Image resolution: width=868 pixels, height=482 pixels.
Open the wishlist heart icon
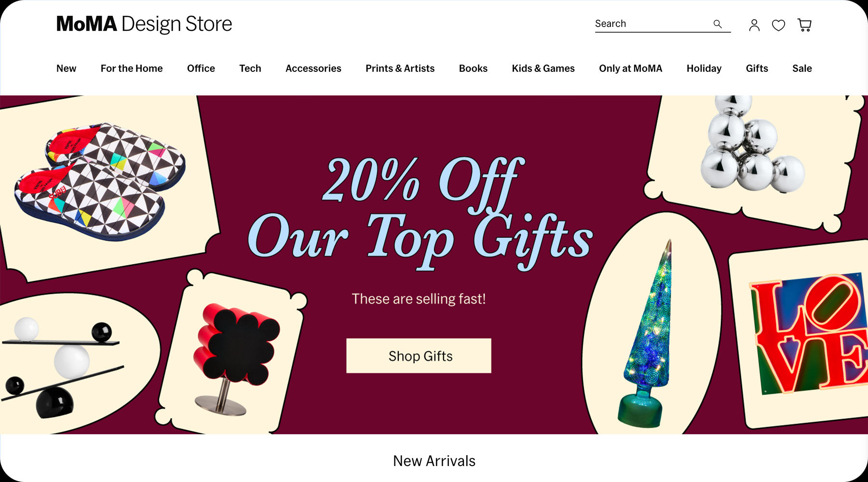pyautogui.click(x=778, y=25)
